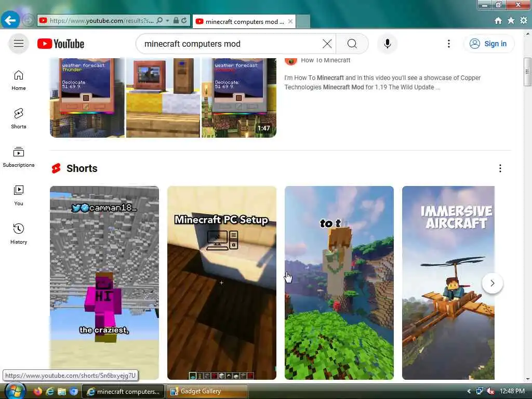
Task: Refresh the page with the reload icon
Action: pos(184,20)
